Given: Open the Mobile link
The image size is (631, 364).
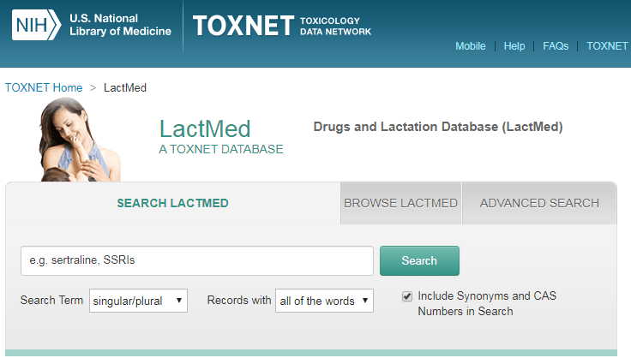Looking at the screenshot, I should point(471,46).
